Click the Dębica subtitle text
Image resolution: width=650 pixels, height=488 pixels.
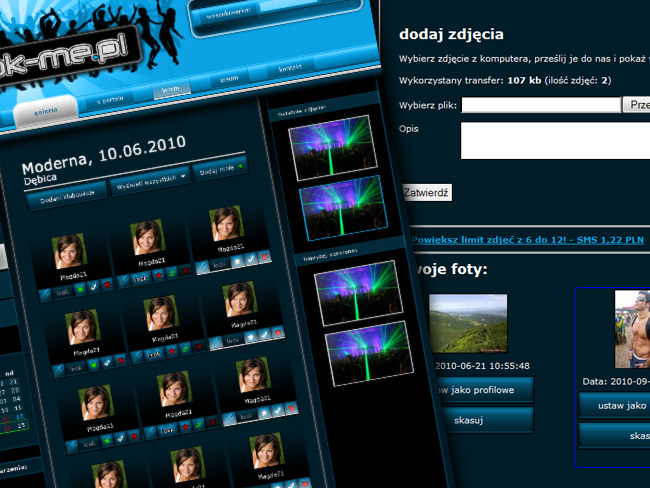point(40,179)
